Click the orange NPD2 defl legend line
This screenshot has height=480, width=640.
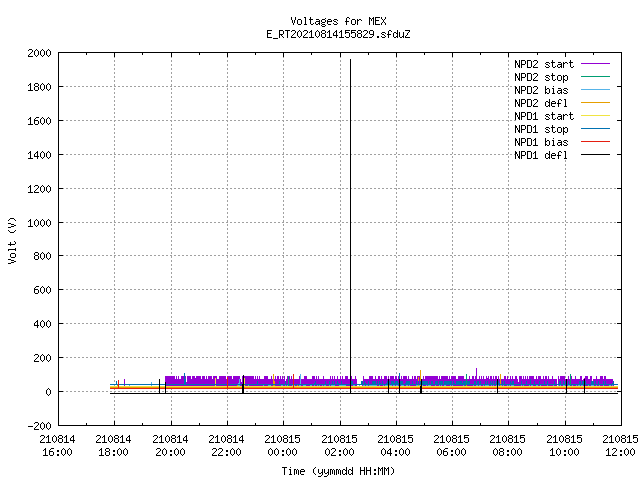click(595, 102)
